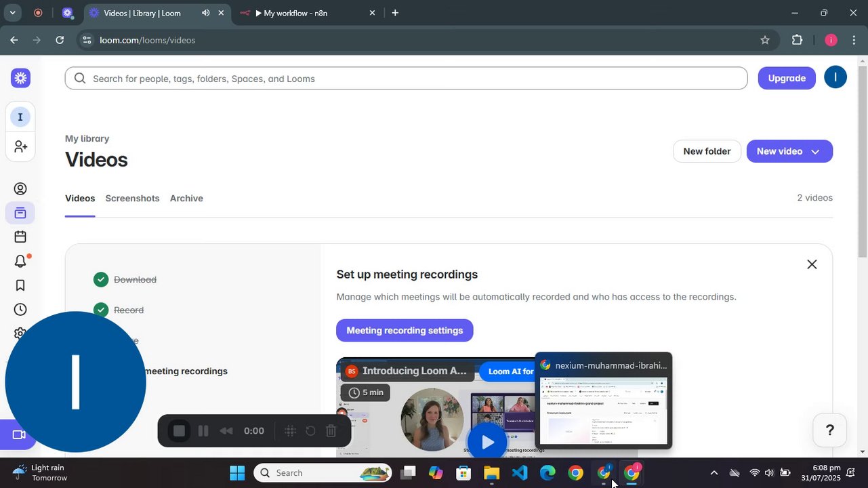Close the meeting recordings setup card

coord(812,264)
